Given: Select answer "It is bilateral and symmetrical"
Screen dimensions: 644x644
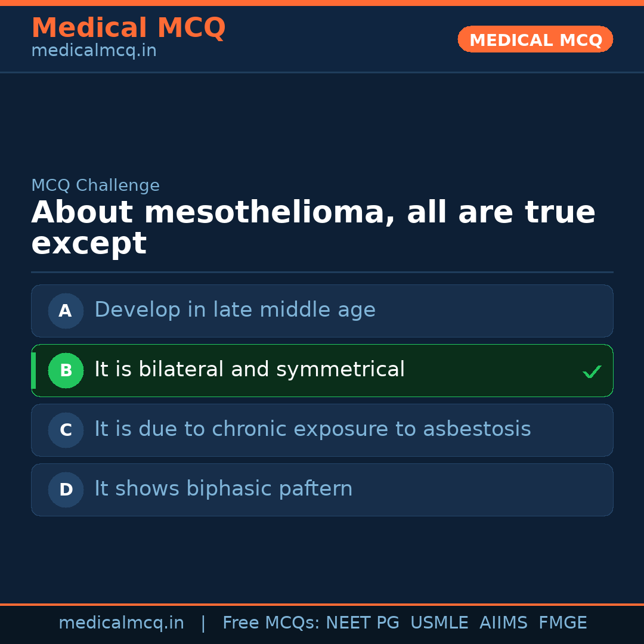Looking at the screenshot, I should [249, 370].
